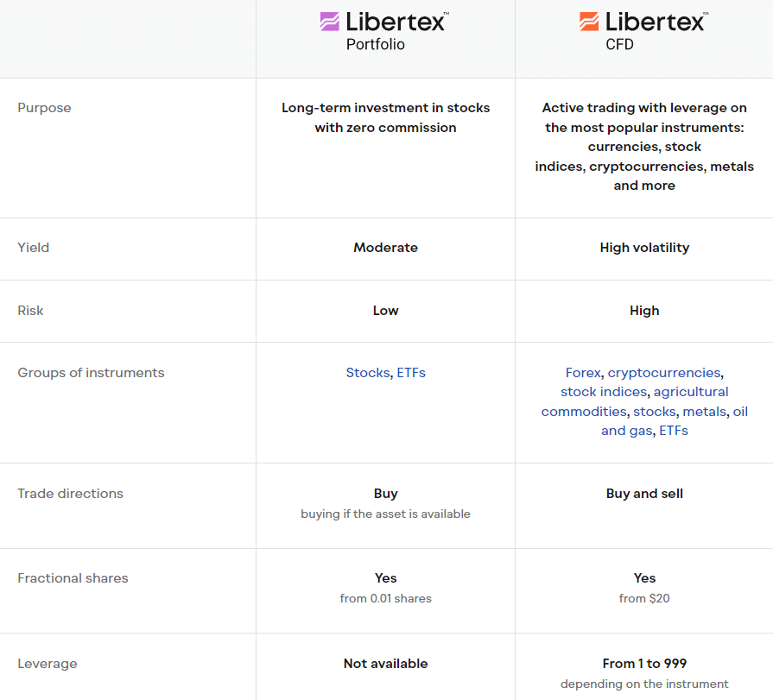The width and height of the screenshot is (773, 700).
Task: Click the Portfolio heading text
Action: (x=375, y=44)
